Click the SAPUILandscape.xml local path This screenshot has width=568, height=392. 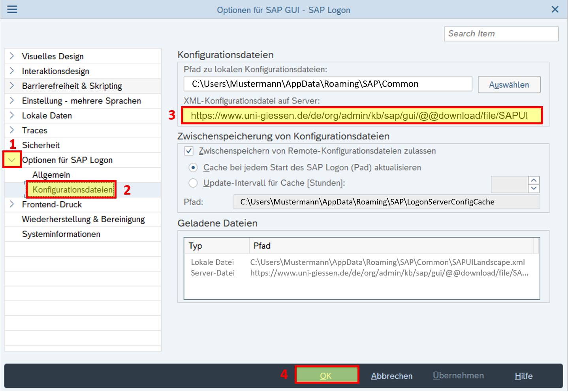(x=387, y=262)
